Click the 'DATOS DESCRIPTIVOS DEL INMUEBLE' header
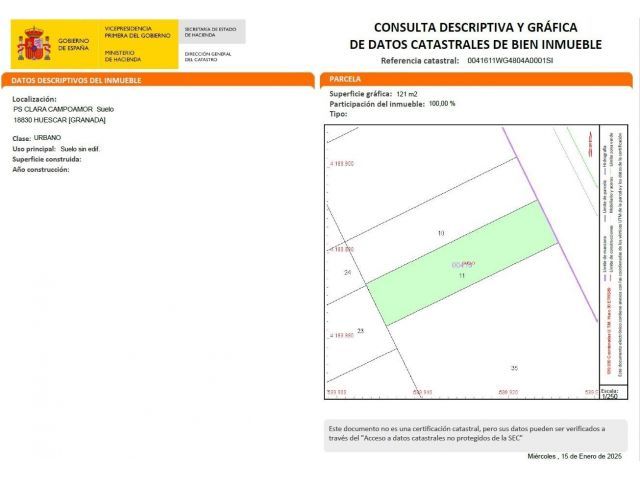This screenshot has height=480, width=640. click(x=76, y=80)
